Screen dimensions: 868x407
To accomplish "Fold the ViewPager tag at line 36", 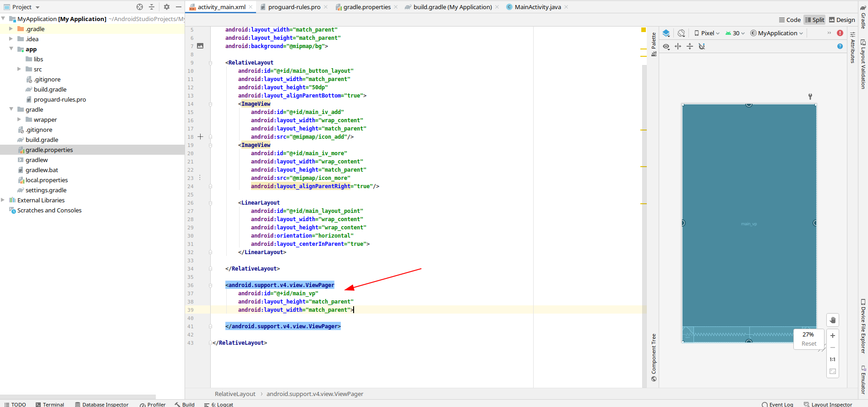I will click(x=210, y=285).
